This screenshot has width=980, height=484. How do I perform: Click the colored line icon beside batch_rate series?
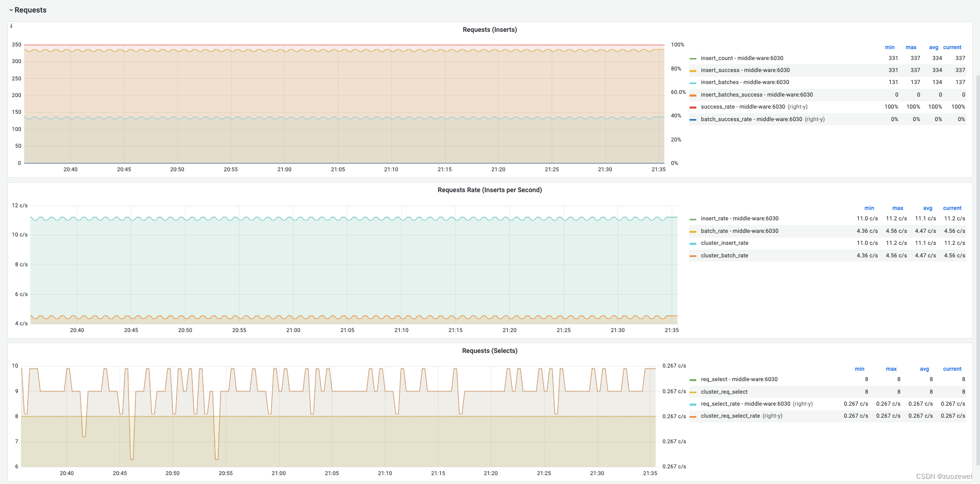click(x=694, y=231)
